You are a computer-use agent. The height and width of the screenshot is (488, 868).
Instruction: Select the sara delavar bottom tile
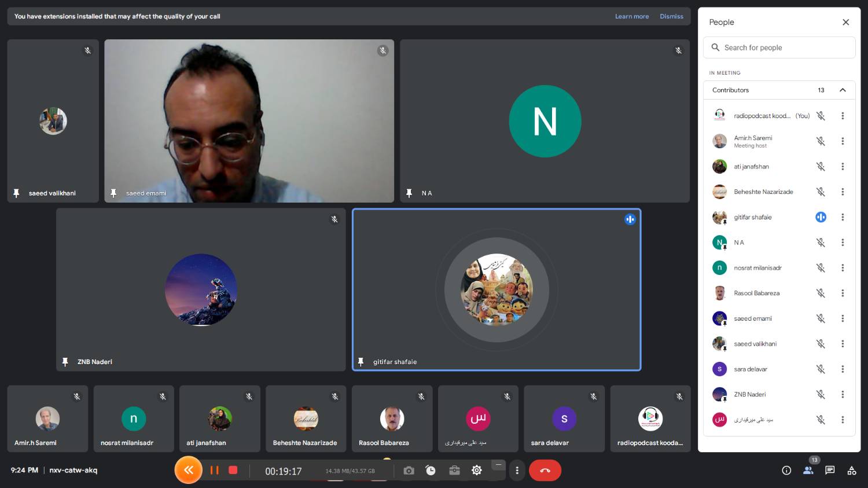[x=564, y=419]
